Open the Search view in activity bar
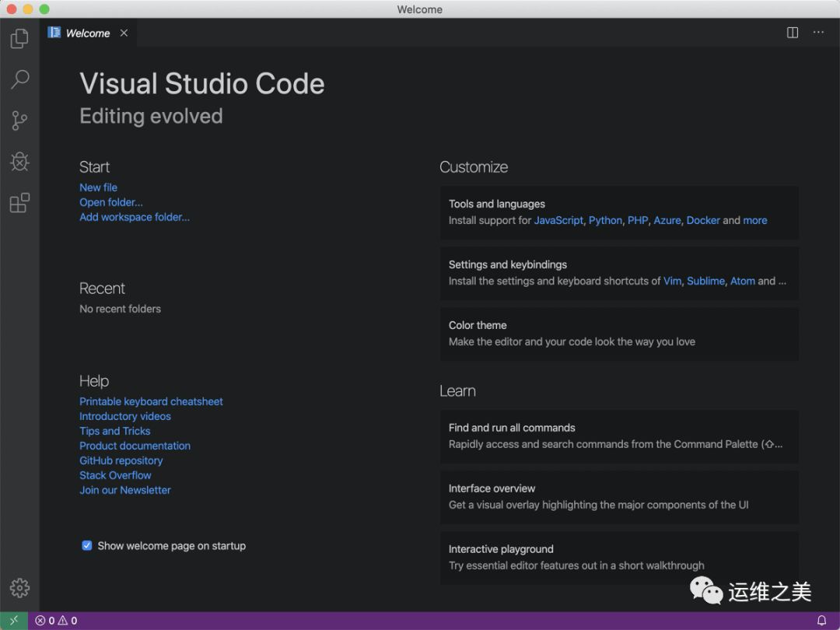840x630 pixels. click(19, 79)
